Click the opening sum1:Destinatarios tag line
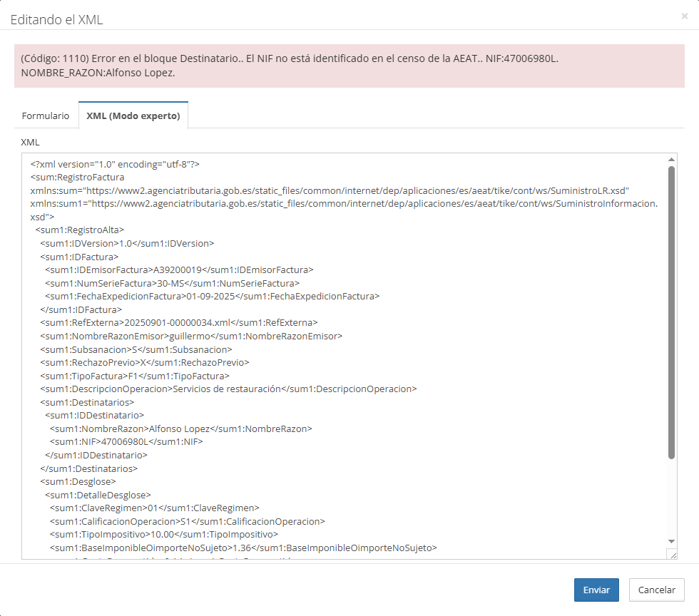This screenshot has width=699, height=616. coord(87,402)
